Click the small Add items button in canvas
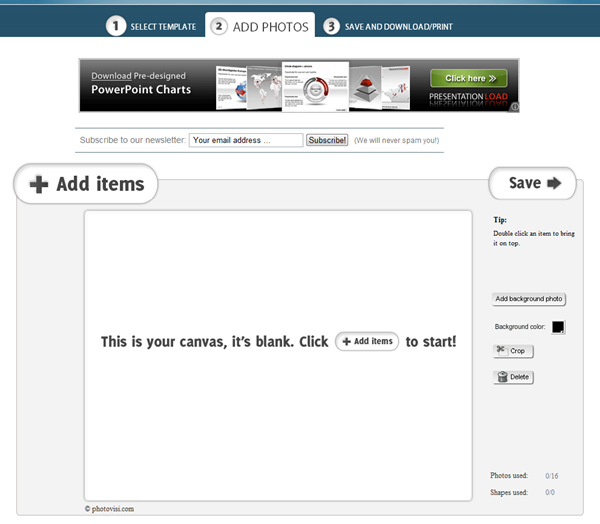Image resolution: width=600 pixels, height=524 pixels. point(367,341)
